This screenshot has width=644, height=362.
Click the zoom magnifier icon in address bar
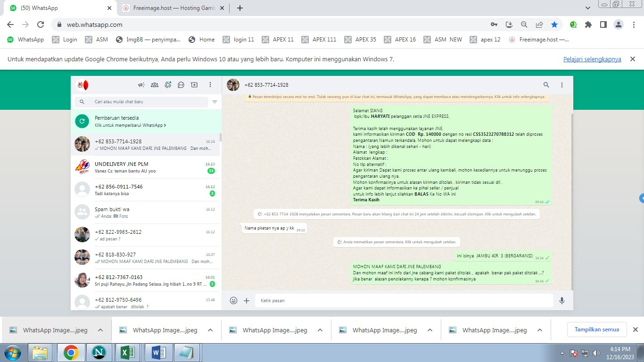[x=524, y=25]
